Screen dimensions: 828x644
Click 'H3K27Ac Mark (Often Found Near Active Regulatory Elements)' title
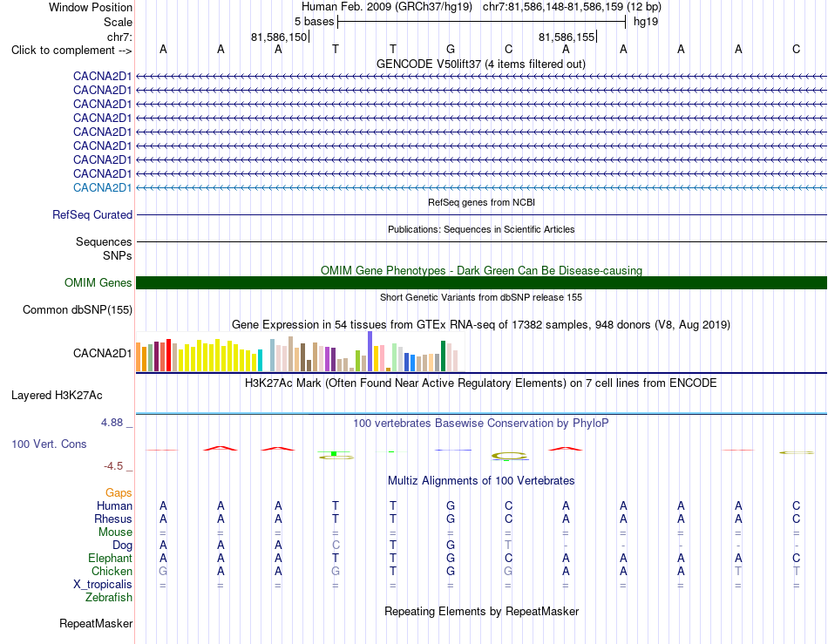[480, 383]
